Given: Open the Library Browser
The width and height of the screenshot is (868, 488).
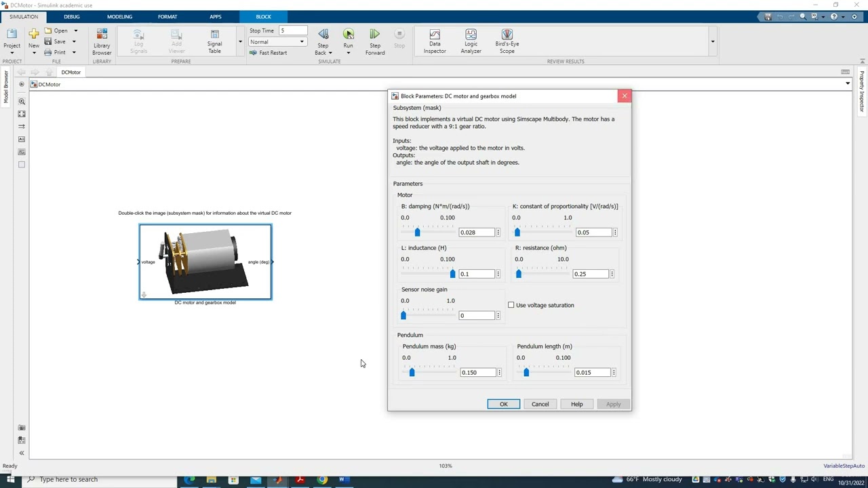Looking at the screenshot, I should [x=102, y=41].
